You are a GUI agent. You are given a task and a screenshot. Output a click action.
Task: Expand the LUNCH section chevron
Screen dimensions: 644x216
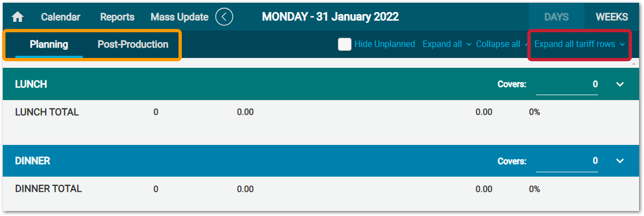coord(620,84)
